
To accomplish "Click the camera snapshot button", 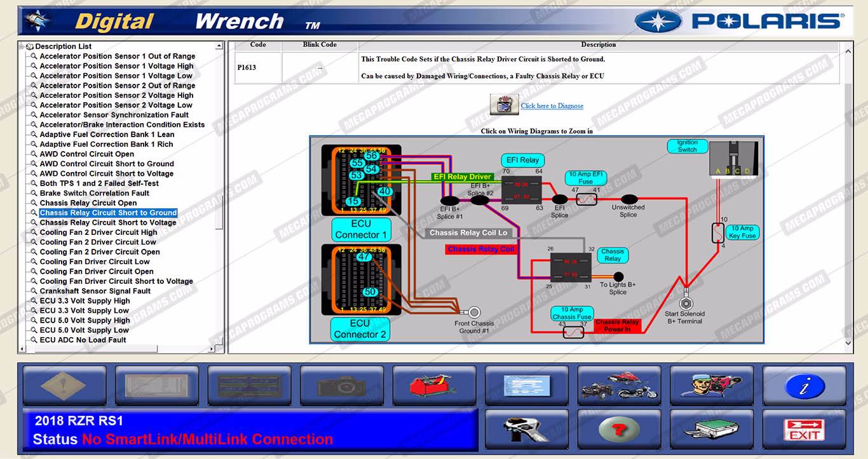I will pyautogui.click(x=342, y=385).
